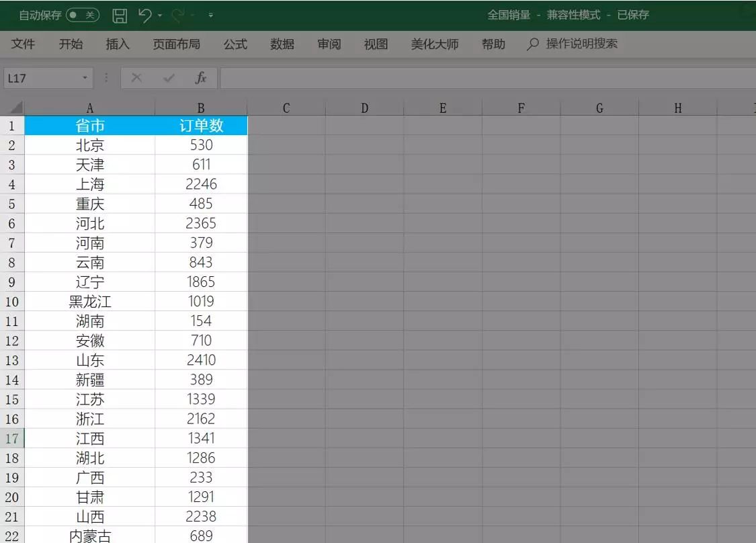Click the Cancel (X) icon beside formula bar
Image resolution: width=756 pixels, height=543 pixels.
click(x=136, y=77)
